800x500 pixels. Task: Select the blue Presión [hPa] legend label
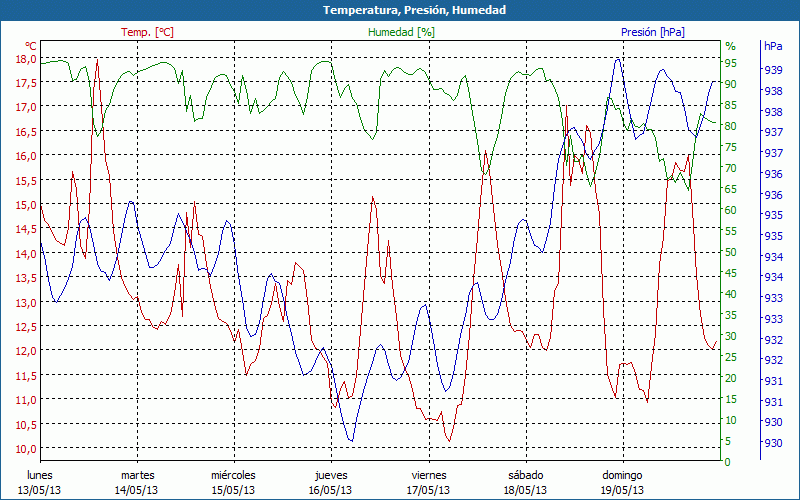coord(653,32)
